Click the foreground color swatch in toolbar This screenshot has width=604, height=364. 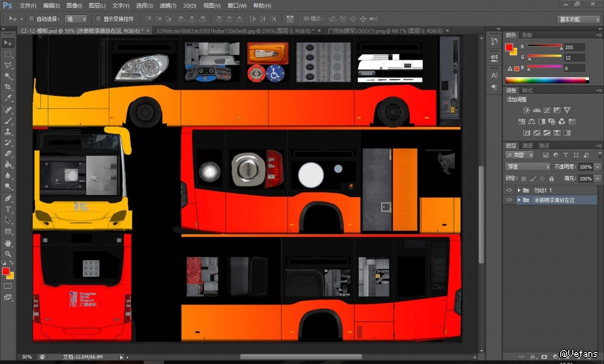point(6,271)
